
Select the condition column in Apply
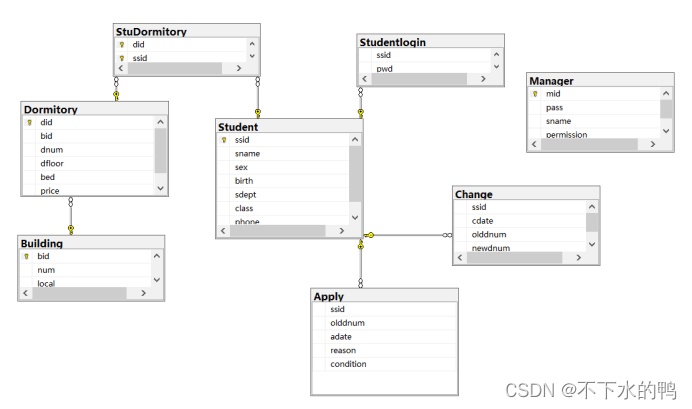click(384, 364)
